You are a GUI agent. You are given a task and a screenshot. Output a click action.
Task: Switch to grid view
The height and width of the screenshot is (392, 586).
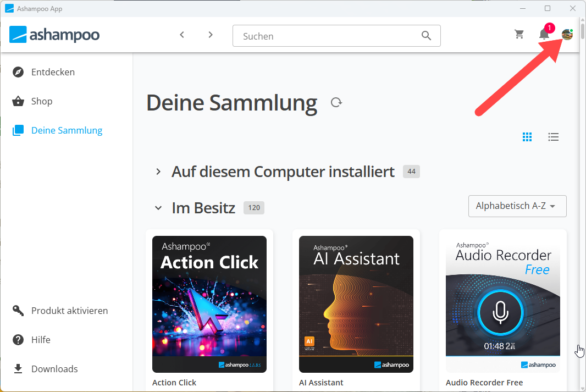coord(527,137)
